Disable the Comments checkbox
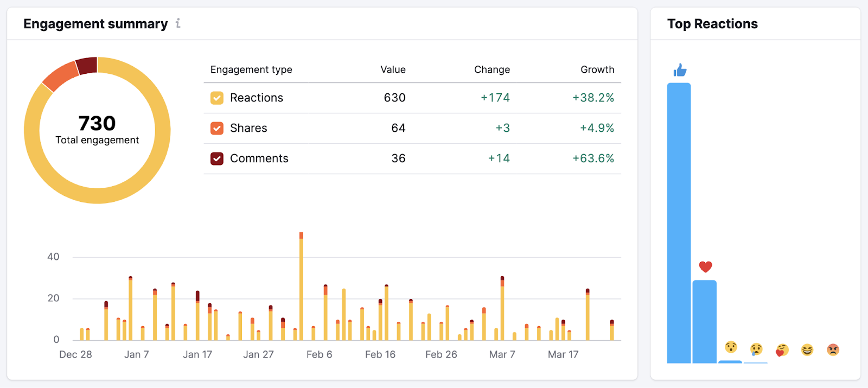Screen dimensions: 868x388 [x=217, y=158]
